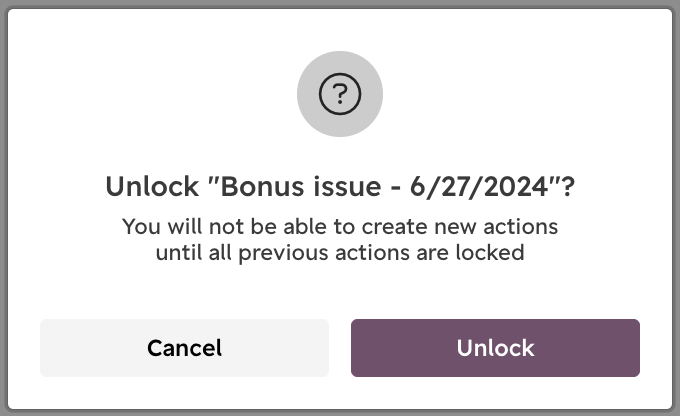Dismiss the dialog with Cancel
680x416 pixels.
pyautogui.click(x=184, y=348)
